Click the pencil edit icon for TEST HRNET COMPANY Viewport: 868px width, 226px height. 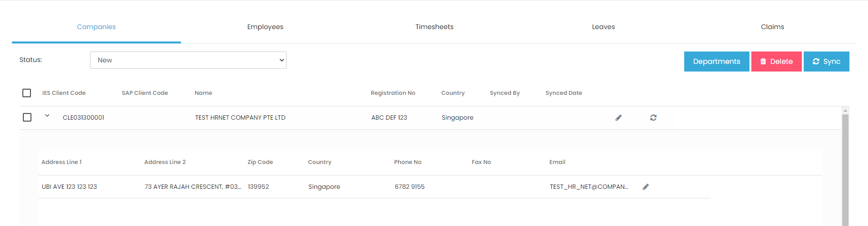coord(619,118)
